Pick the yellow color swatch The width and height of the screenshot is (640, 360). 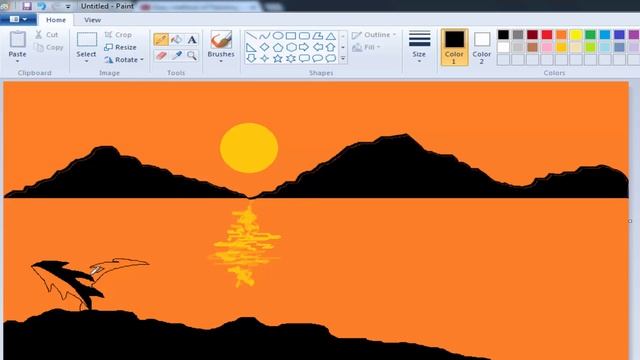coord(576,35)
